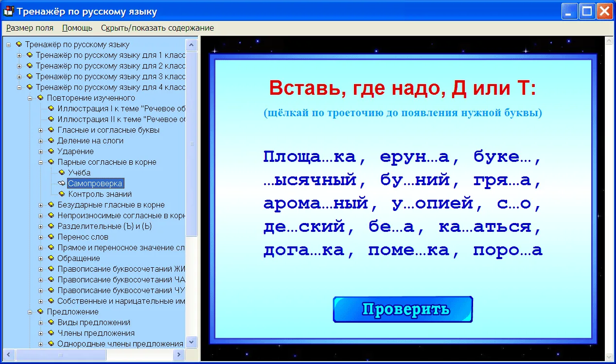Click the book icon next to Ударение
616x364 pixels.
tap(51, 151)
